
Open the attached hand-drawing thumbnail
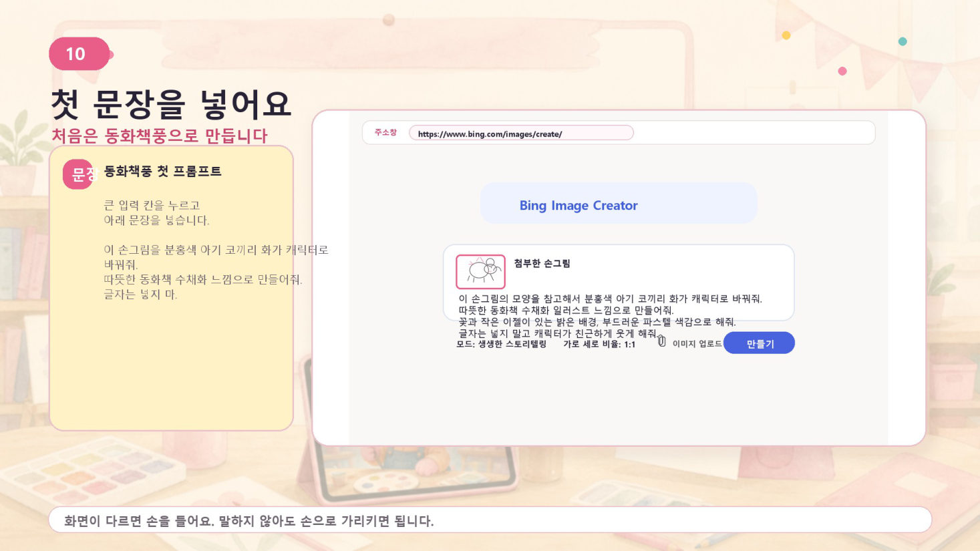tap(480, 271)
